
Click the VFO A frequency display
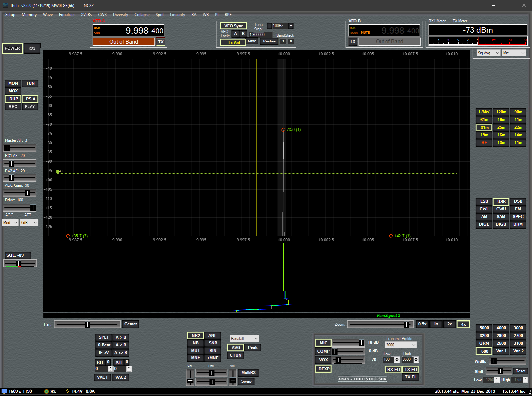(128, 31)
